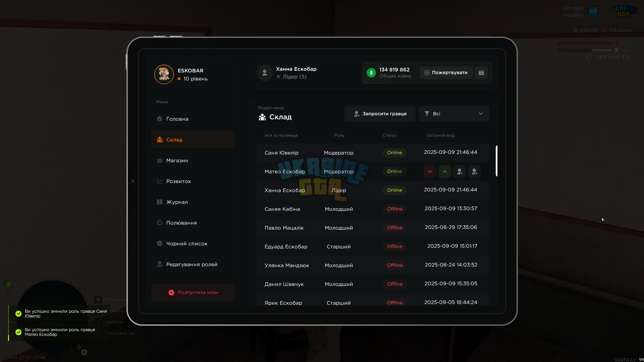Click the book icon beside Журнал
644x362 pixels.
pyautogui.click(x=160, y=202)
